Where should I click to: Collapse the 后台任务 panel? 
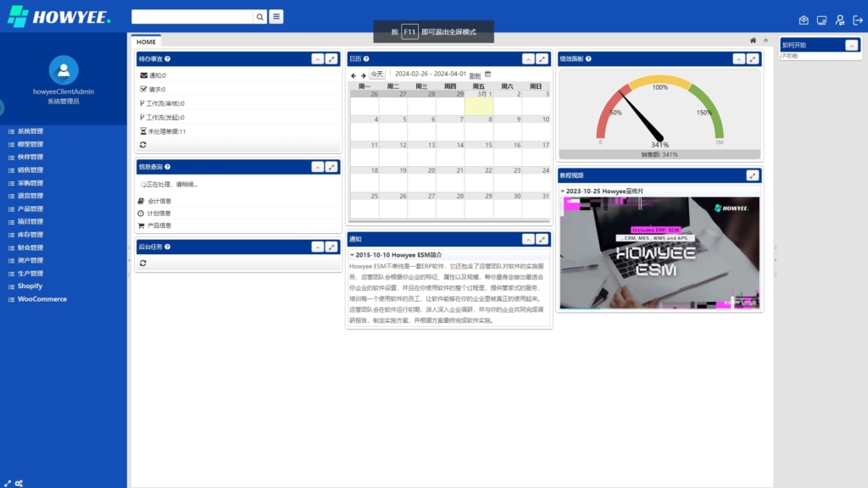[317, 247]
